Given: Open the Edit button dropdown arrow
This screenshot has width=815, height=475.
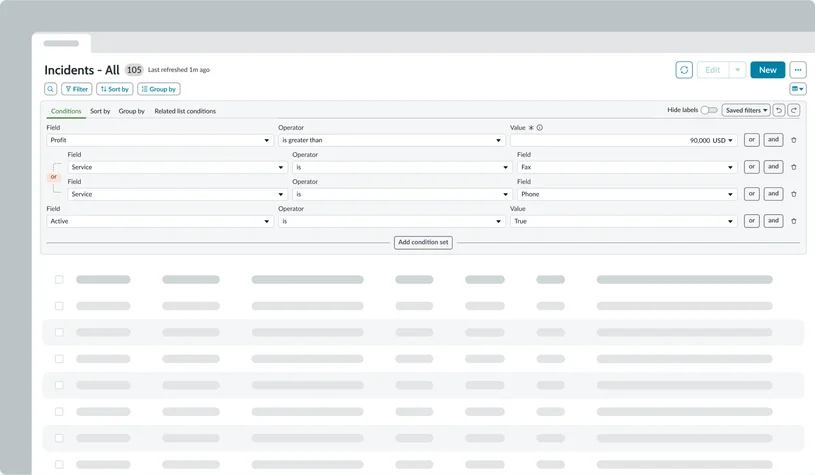Looking at the screenshot, I should click(738, 70).
